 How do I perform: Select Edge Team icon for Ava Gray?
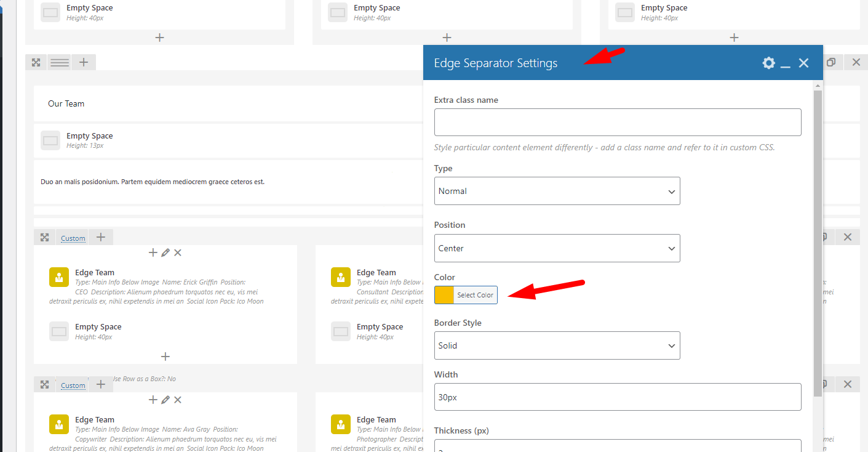pyautogui.click(x=59, y=424)
